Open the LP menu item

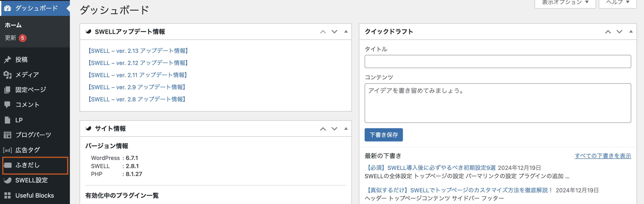click(x=35, y=120)
